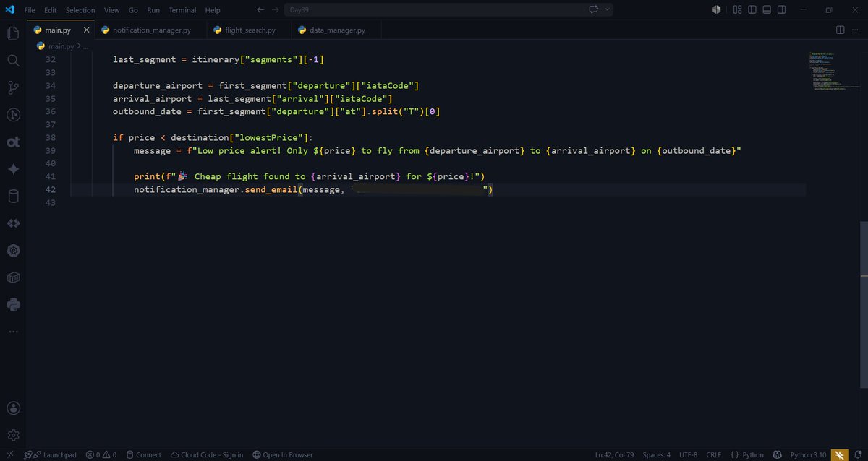868x461 pixels.
Task: Open the Python extension icon in sidebar
Action: pos(13,304)
